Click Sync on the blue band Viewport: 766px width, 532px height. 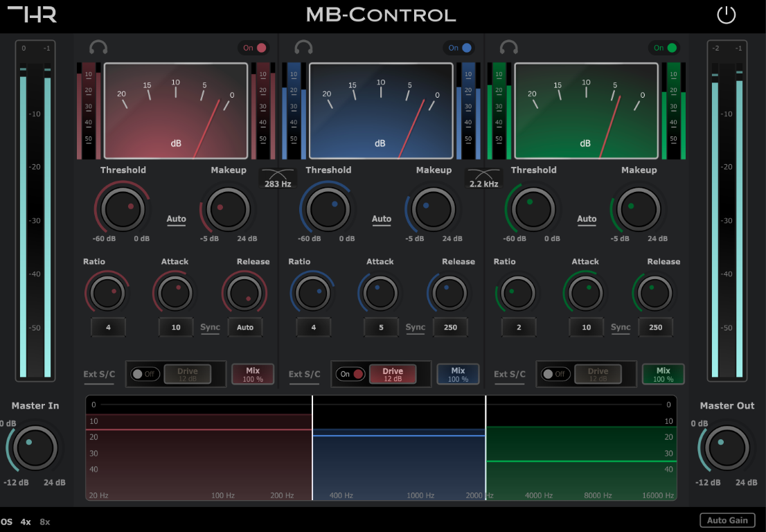click(416, 328)
